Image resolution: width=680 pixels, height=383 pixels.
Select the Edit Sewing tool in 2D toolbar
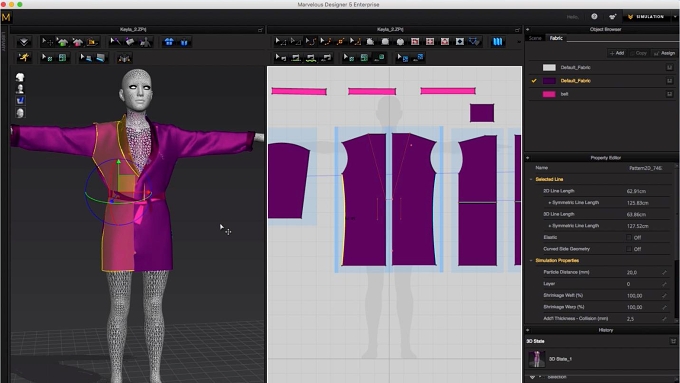281,57
